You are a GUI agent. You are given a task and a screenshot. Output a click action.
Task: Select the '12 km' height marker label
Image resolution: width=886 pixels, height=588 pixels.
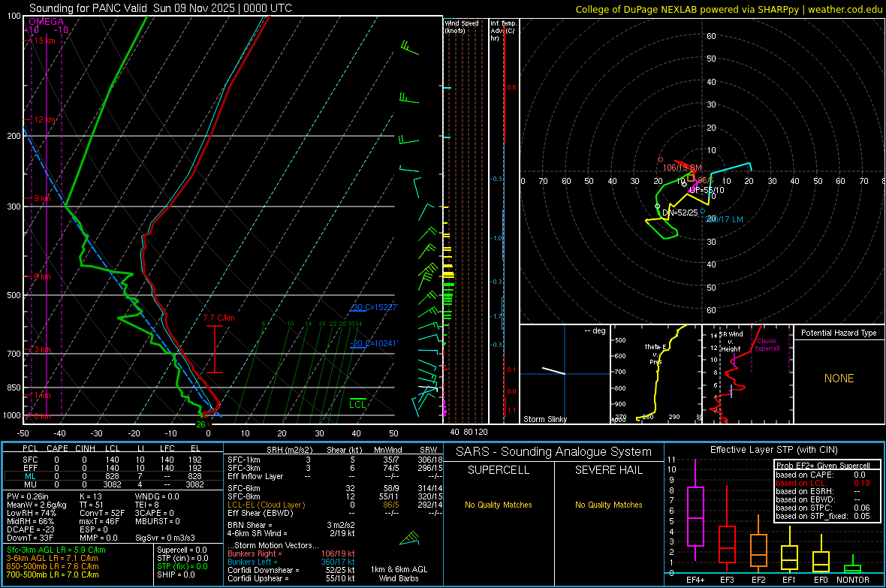tap(44, 120)
